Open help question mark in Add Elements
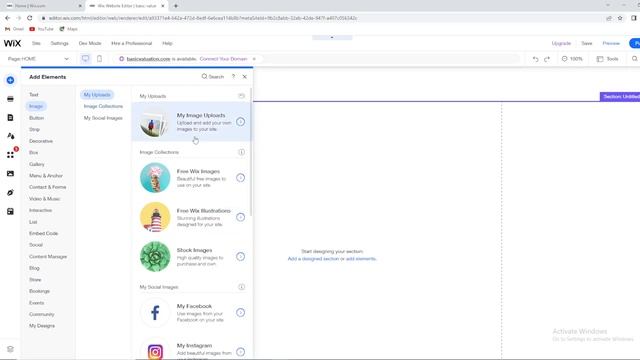The image size is (640, 360). 233,77
